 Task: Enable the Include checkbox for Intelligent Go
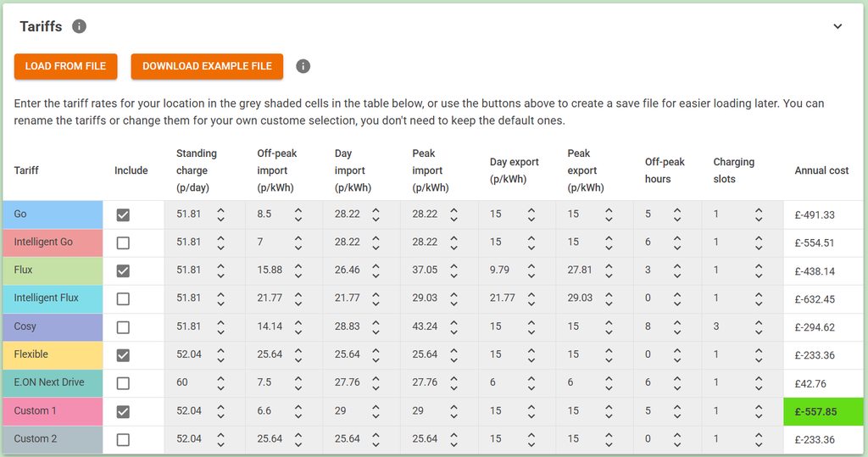123,242
